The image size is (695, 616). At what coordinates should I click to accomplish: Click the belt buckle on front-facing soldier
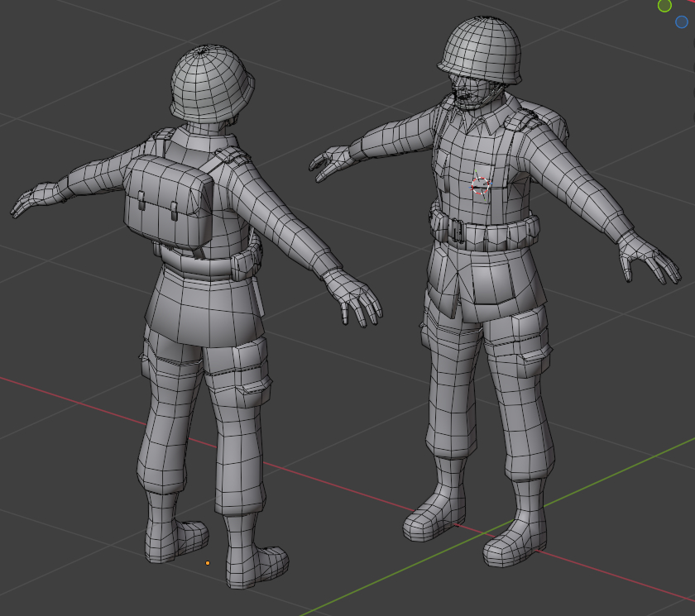point(456,229)
